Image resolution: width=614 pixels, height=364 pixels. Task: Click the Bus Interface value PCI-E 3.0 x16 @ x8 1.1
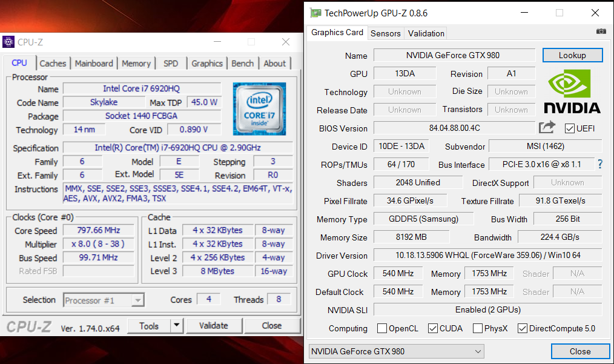(x=542, y=165)
